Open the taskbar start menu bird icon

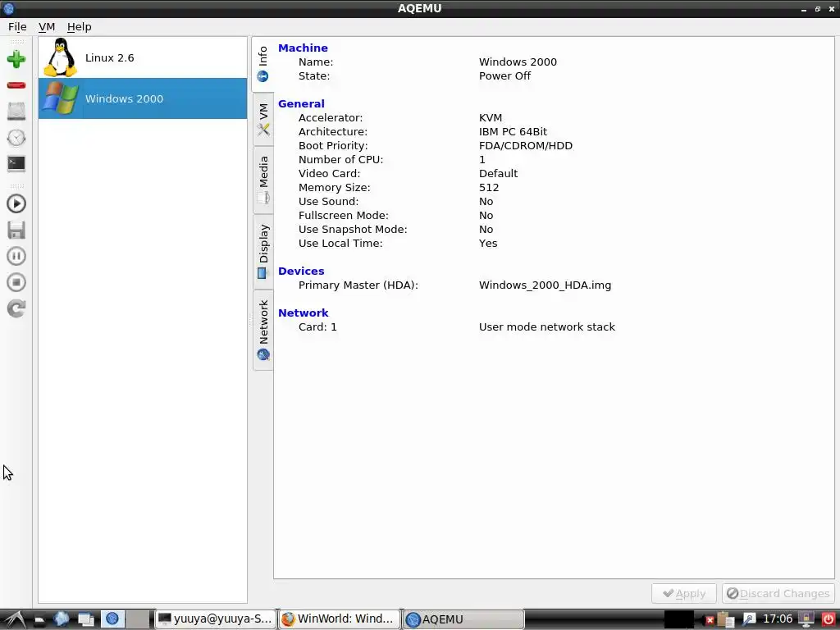(15, 619)
